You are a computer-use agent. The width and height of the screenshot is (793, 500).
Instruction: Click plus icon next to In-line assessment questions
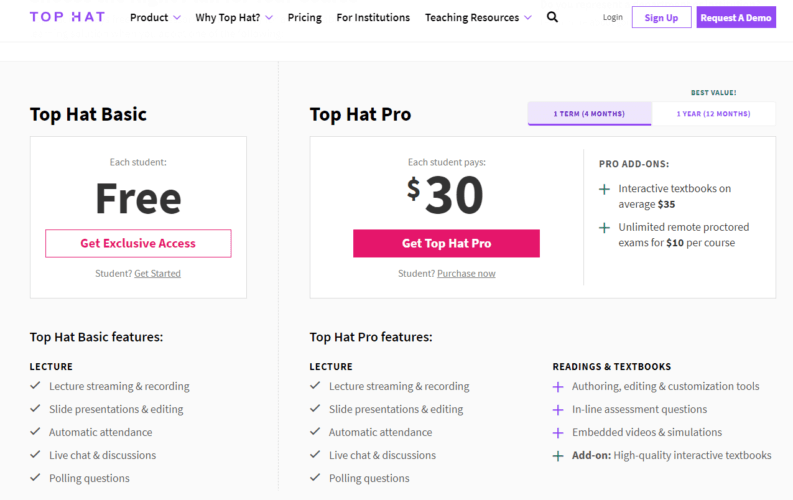(558, 410)
